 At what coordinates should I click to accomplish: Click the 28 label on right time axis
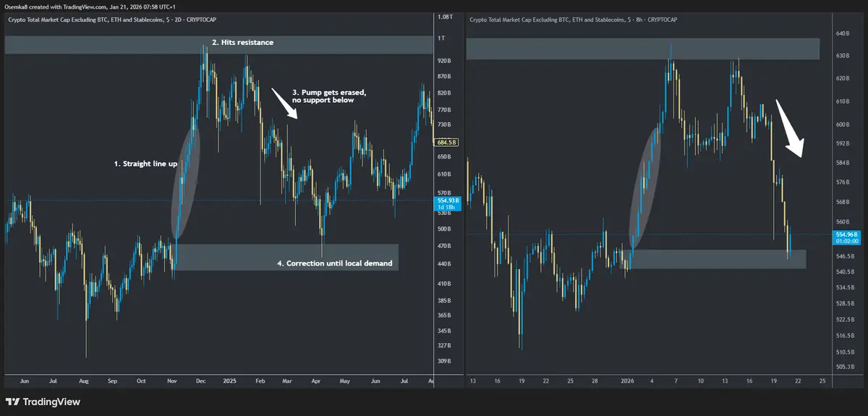(593, 381)
